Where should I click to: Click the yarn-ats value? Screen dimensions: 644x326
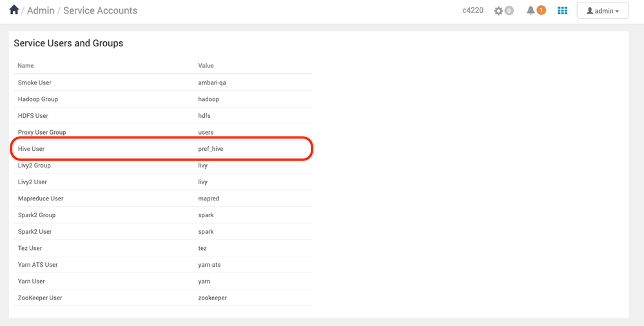click(x=210, y=265)
